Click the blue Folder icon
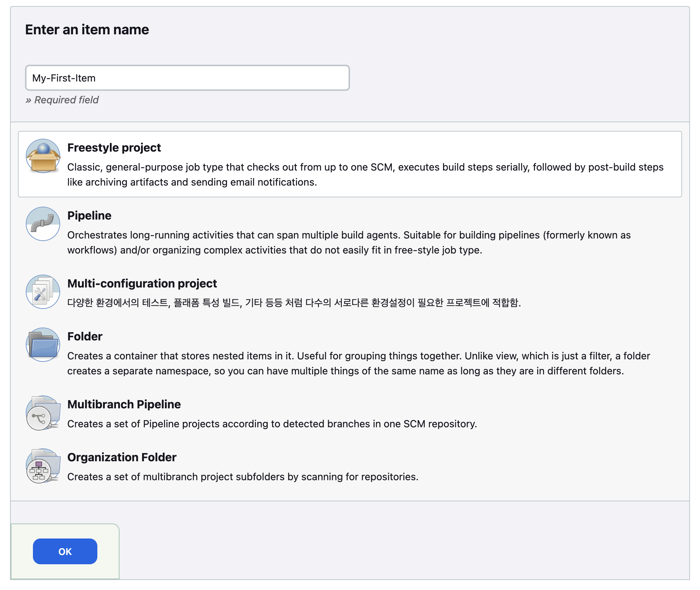 click(x=43, y=345)
